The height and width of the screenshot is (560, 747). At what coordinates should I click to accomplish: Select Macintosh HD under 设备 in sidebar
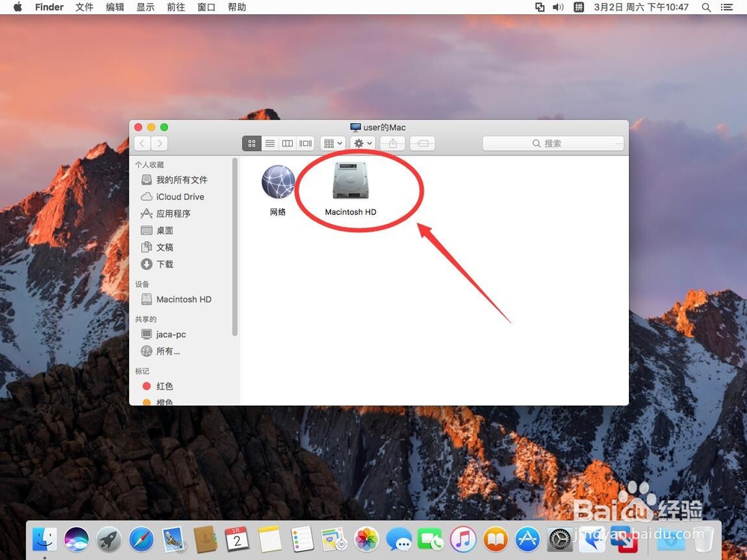(184, 299)
